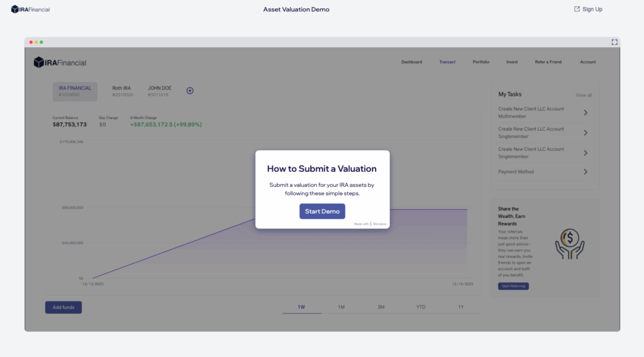Choose the YTD chart range tab
The image size is (644, 357).
tap(421, 307)
